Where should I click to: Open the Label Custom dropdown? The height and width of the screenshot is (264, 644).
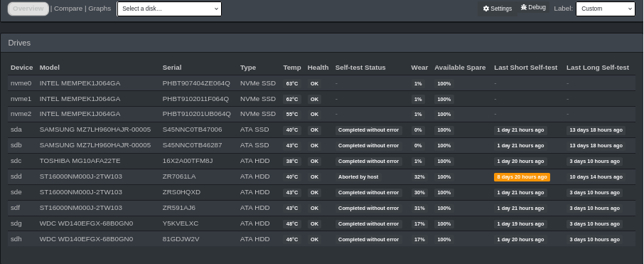pos(606,9)
